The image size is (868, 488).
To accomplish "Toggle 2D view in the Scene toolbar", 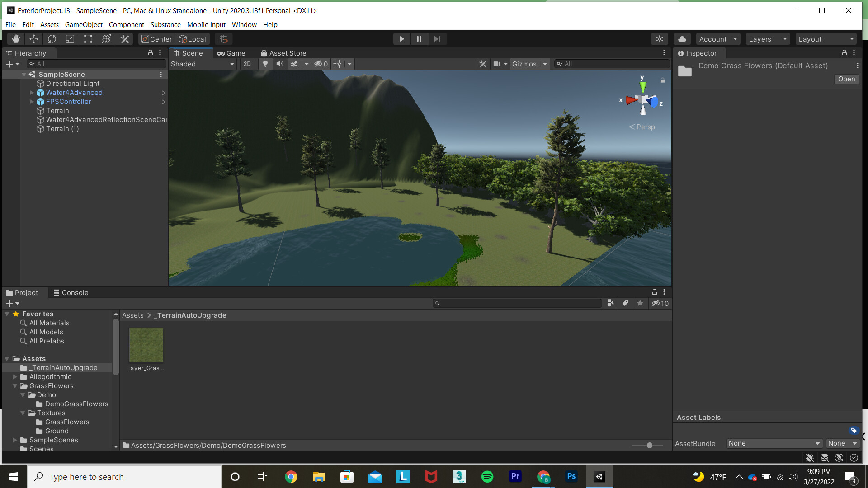I will tap(247, 64).
